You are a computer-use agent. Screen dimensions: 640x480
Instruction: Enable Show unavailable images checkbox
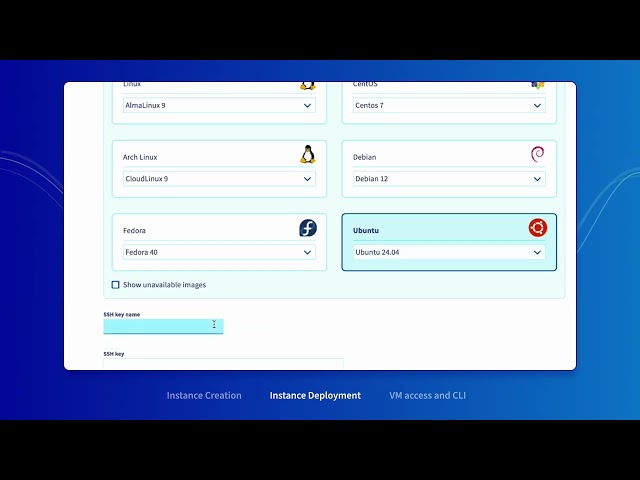pos(116,284)
